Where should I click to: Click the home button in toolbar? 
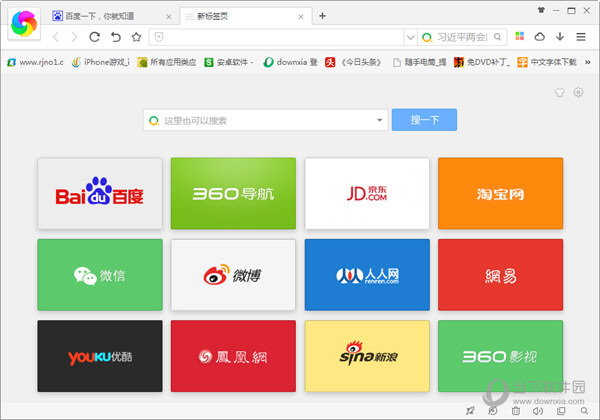tap(135, 37)
